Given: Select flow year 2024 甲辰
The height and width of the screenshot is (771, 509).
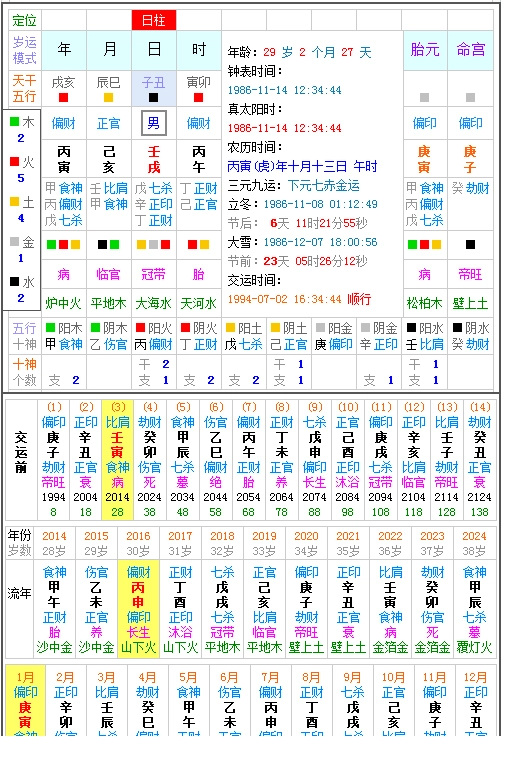Looking at the screenshot, I should 474,609.
